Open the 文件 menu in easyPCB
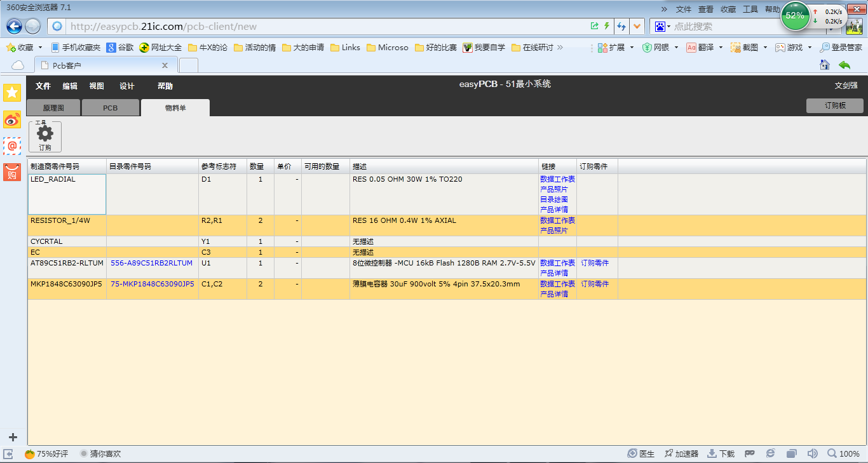Screen dimensions: 868x463 click(x=43, y=86)
